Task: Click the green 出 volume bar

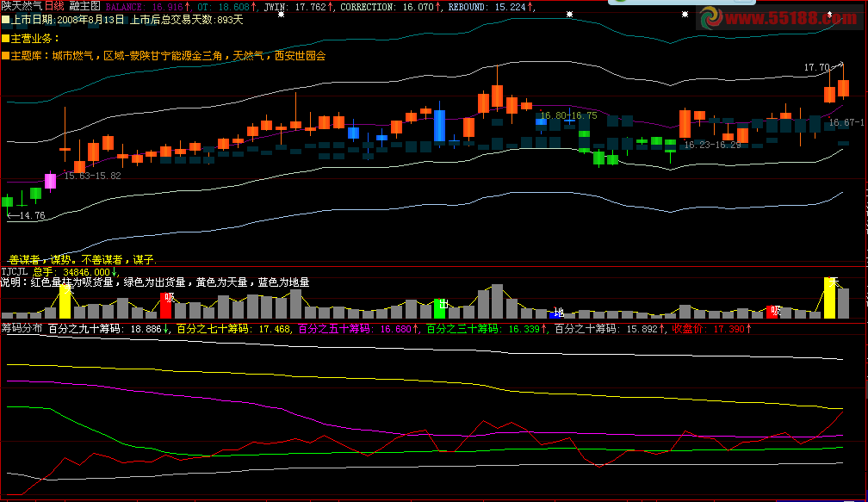Action: pos(439,309)
